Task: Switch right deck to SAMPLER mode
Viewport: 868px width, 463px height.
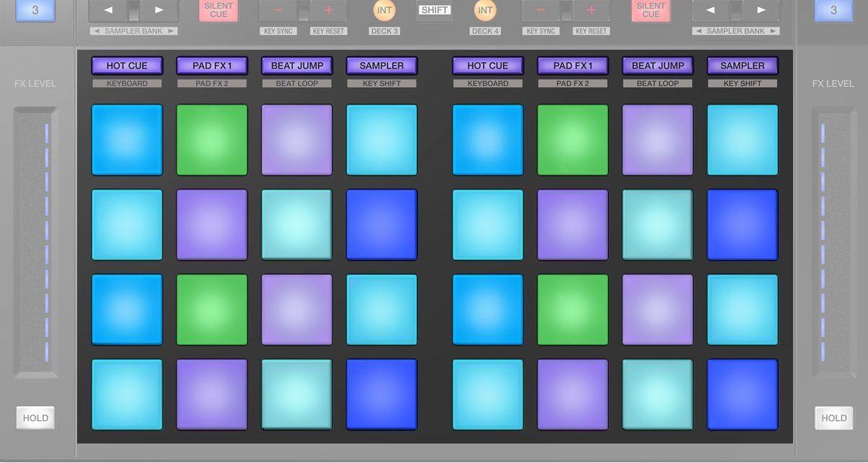Action: pos(743,66)
